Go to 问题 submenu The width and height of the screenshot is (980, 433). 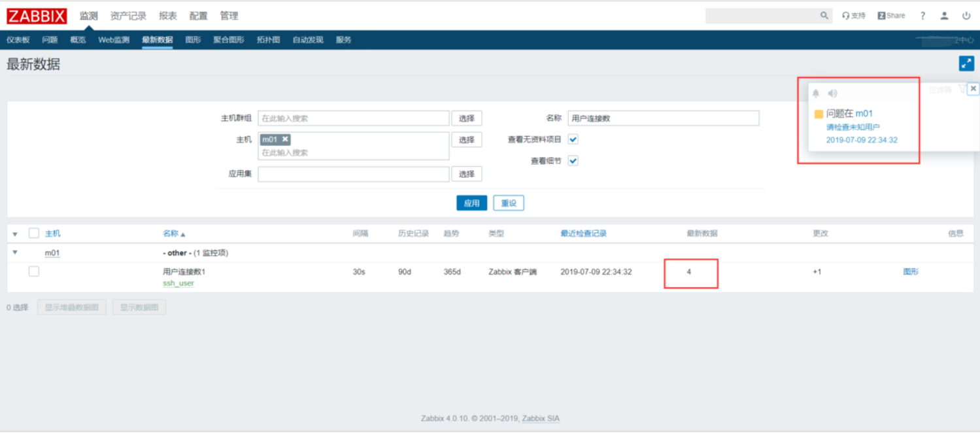point(50,40)
